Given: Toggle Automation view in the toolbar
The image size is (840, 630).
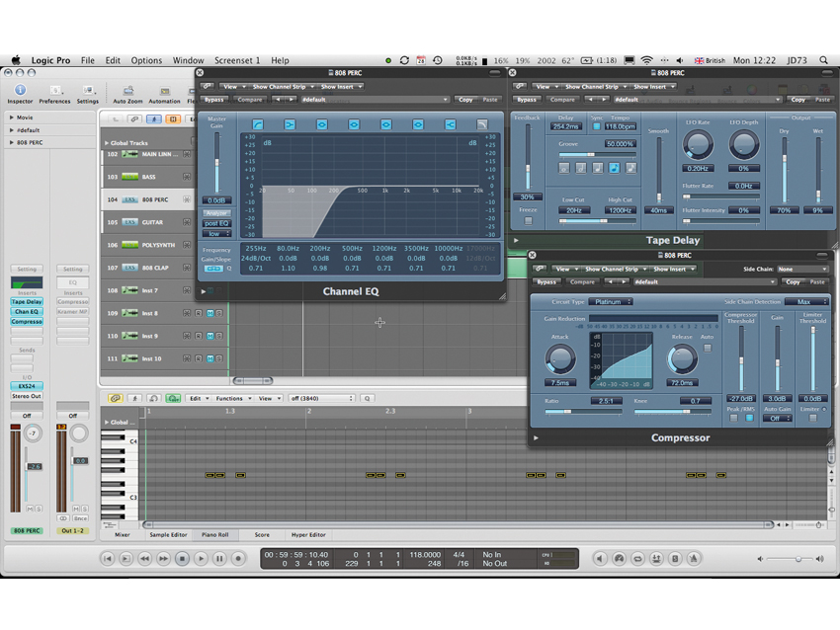Looking at the screenshot, I should (x=164, y=91).
